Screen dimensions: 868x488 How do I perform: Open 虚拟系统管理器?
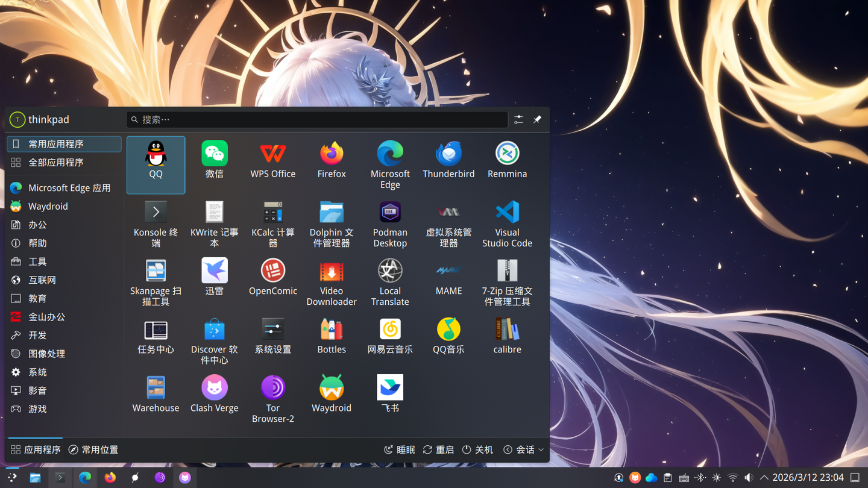tap(448, 224)
